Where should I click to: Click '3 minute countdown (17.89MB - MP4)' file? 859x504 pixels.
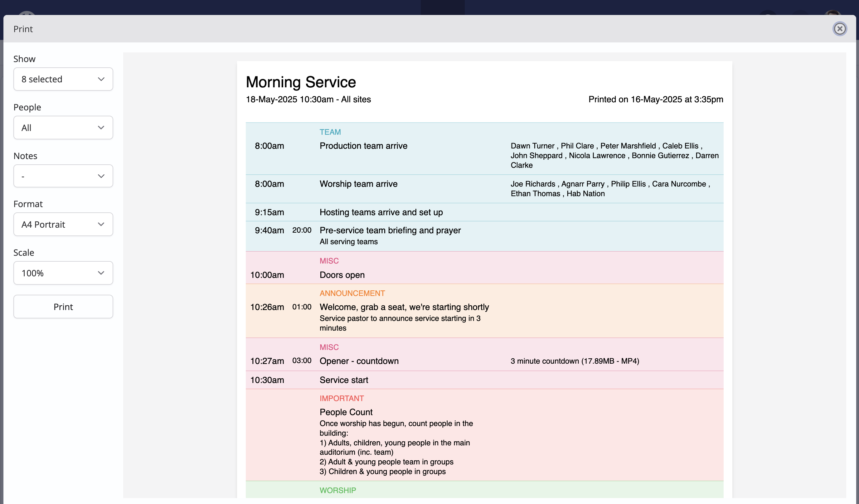tap(575, 361)
